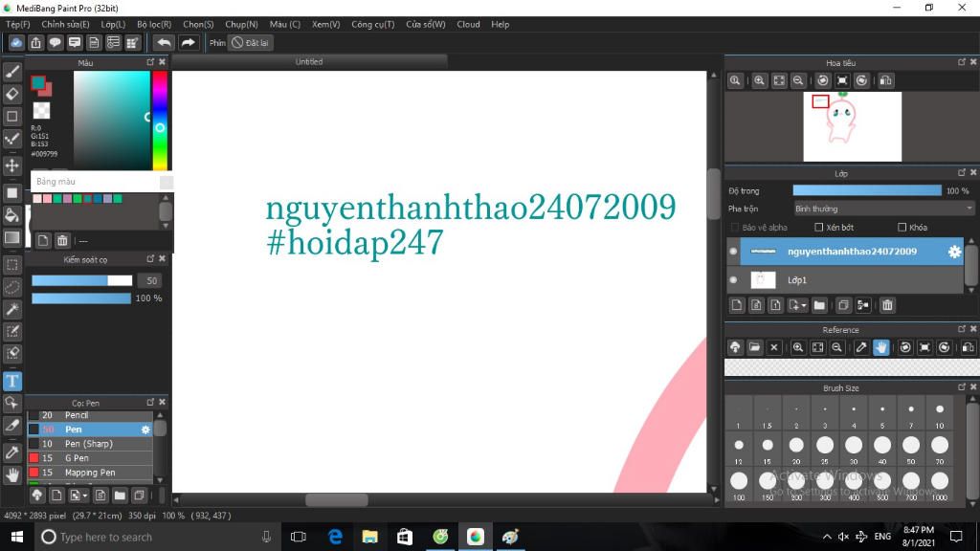Screen dimensions: 980x551
Task: Select brush size 50 preset
Action: (x=911, y=449)
